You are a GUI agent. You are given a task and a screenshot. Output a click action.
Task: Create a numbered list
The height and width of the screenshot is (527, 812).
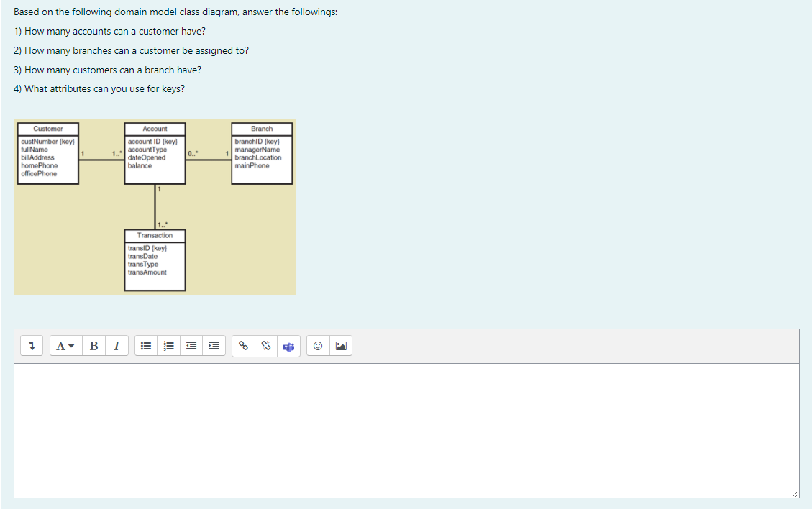(x=168, y=345)
